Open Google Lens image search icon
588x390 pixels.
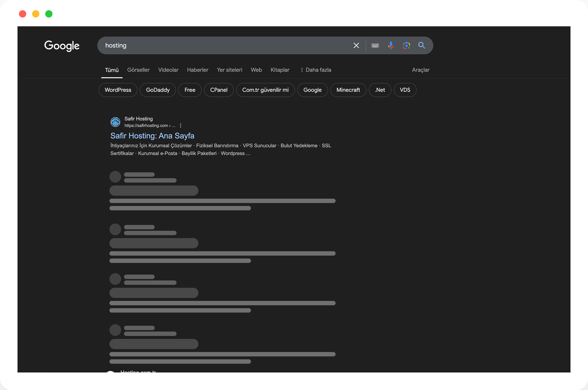406,46
